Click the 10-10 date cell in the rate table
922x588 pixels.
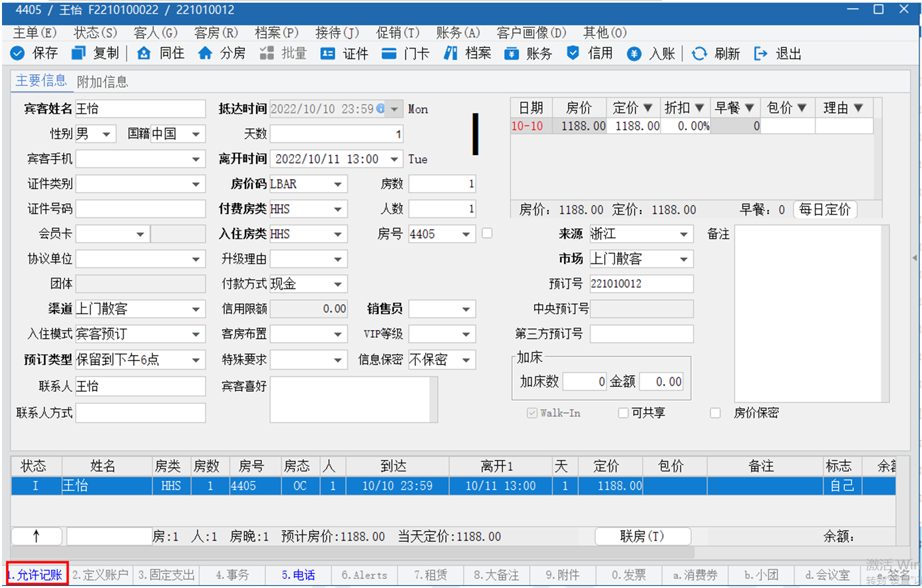point(532,126)
